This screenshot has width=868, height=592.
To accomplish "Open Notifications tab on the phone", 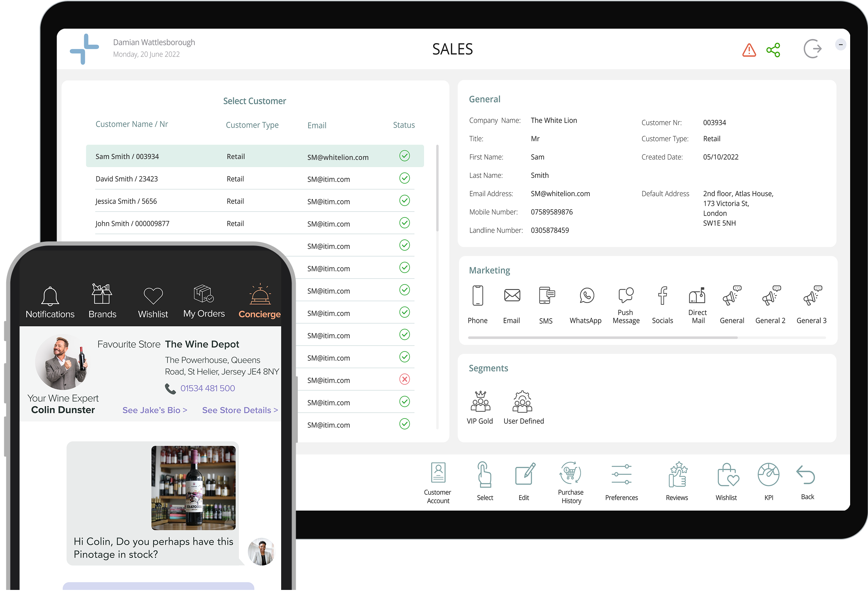I will tap(50, 302).
